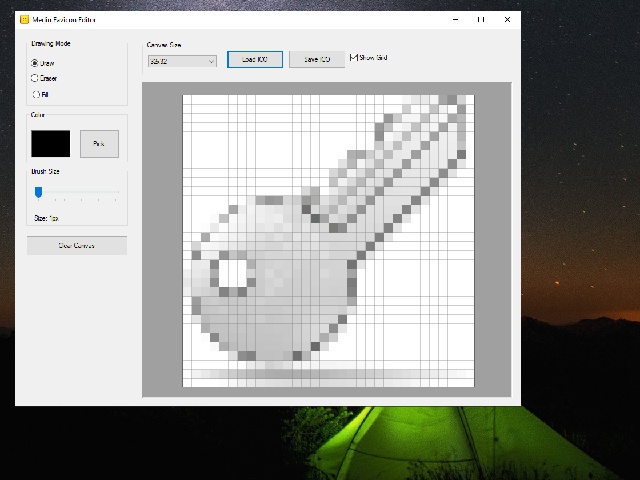Image resolution: width=640 pixels, height=480 pixels.
Task: Minimize the icon editor window
Action: coord(453,19)
